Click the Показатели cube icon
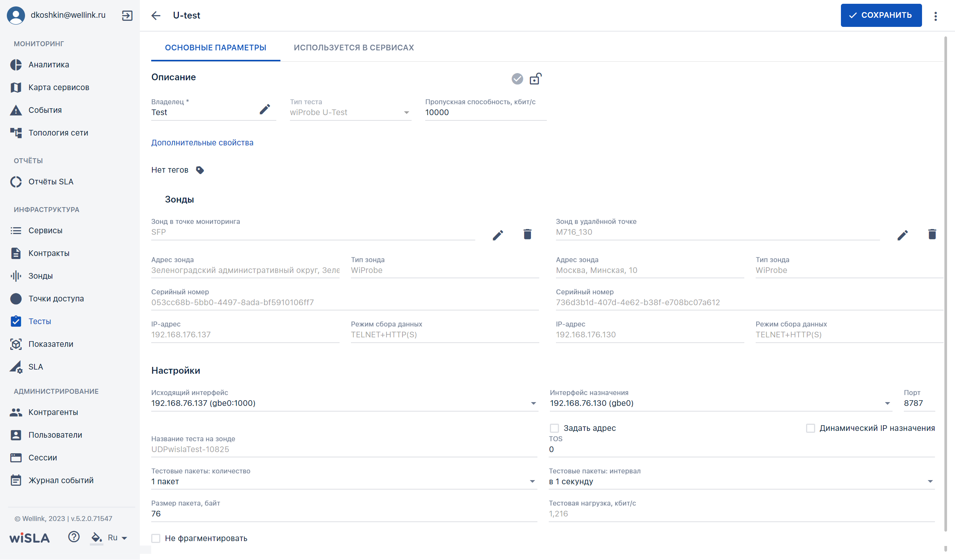This screenshot has height=560, width=955. (x=16, y=344)
